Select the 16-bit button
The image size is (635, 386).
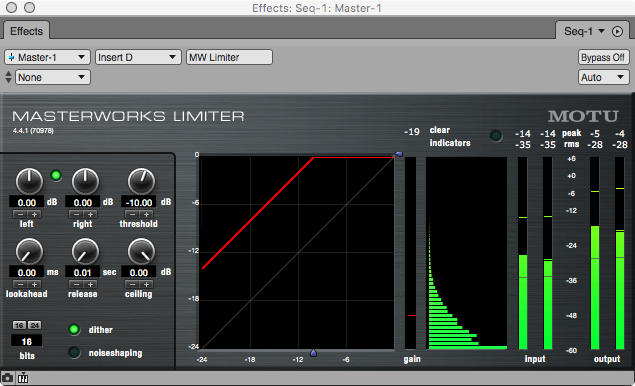pos(19,325)
